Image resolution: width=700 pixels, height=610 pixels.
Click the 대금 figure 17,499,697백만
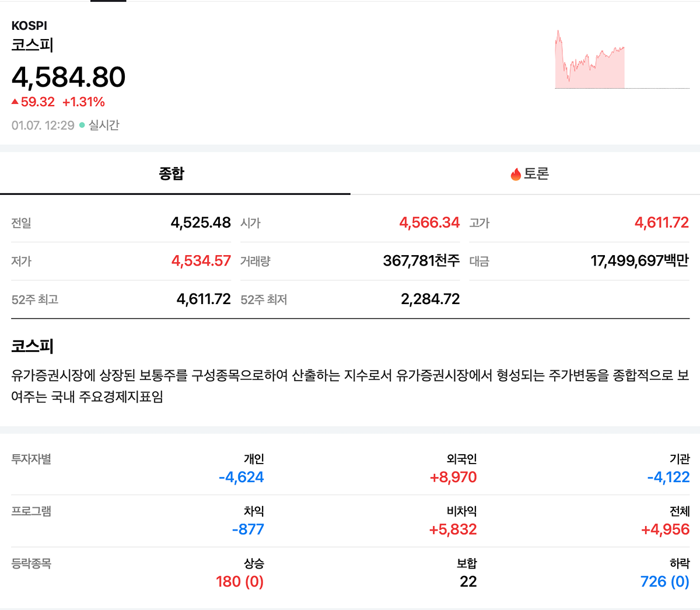coord(639,261)
